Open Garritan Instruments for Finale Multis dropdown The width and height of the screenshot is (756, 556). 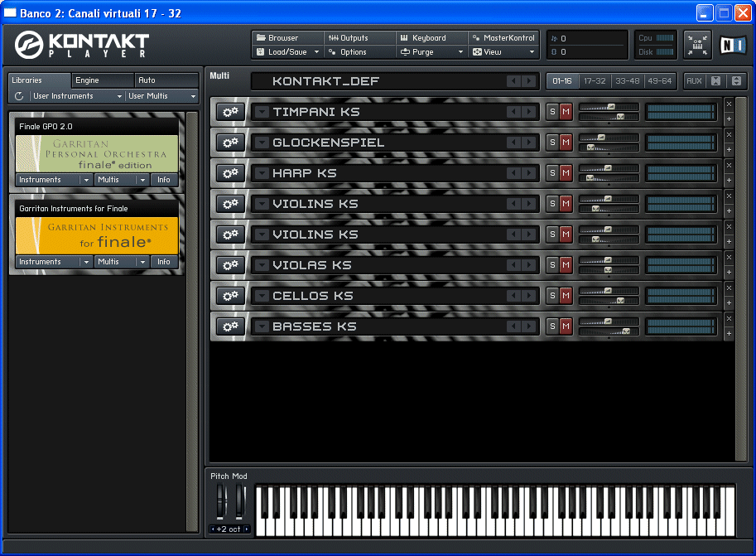coord(121,262)
